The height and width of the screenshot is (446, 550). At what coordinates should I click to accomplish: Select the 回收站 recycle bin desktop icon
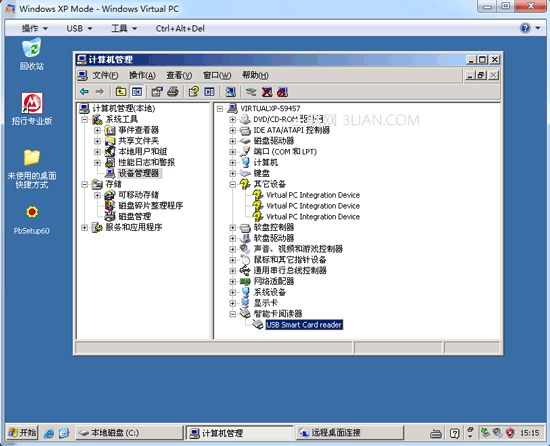pos(32,54)
